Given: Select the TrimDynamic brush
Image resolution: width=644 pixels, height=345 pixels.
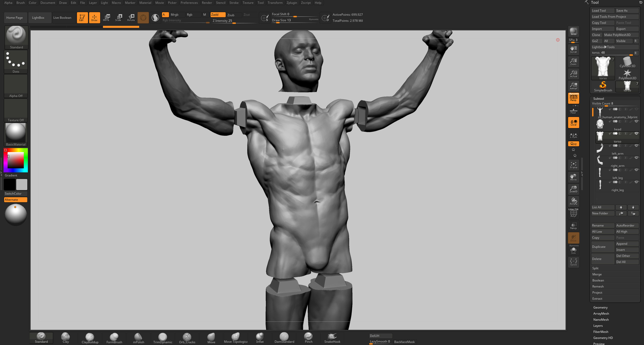Looking at the screenshot, I should tap(163, 338).
